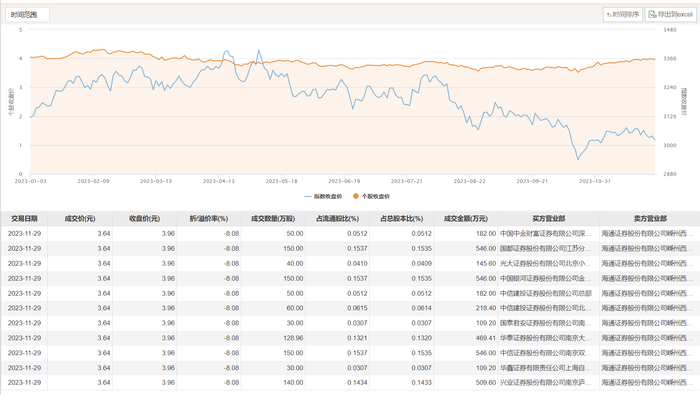The height and width of the screenshot is (395, 700).
Task: Click the 时间排序 sort button
Action: coord(622,15)
